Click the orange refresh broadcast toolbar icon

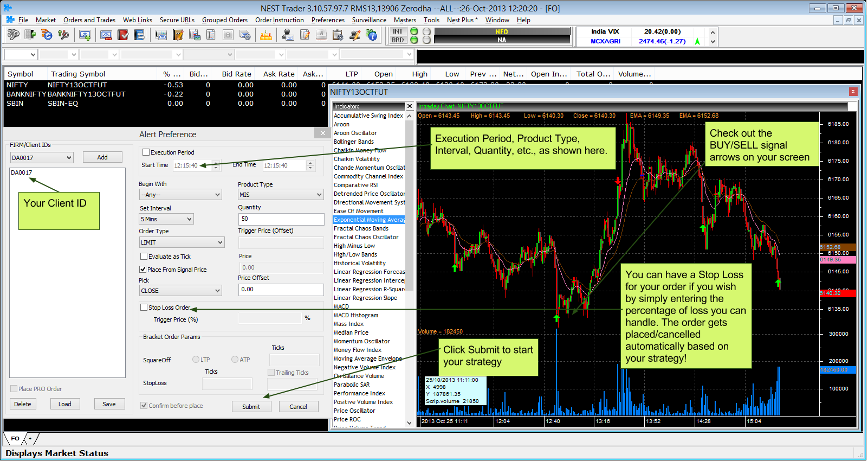click(x=47, y=35)
